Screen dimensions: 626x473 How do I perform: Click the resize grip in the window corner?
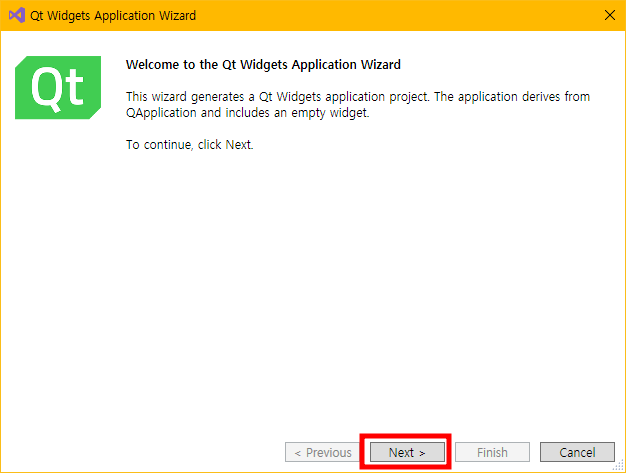[x=619, y=465]
